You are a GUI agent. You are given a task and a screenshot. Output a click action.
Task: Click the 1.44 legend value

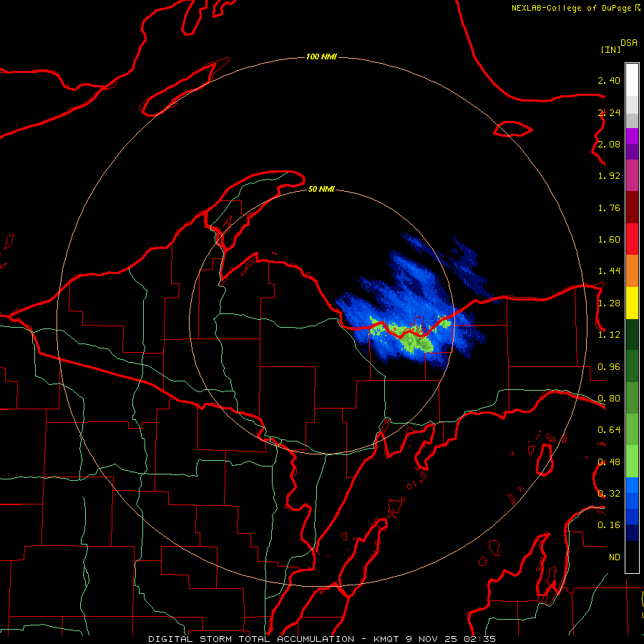(609, 271)
